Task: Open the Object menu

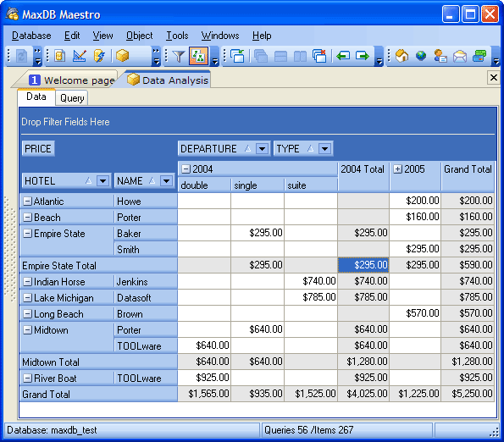Action: click(140, 36)
